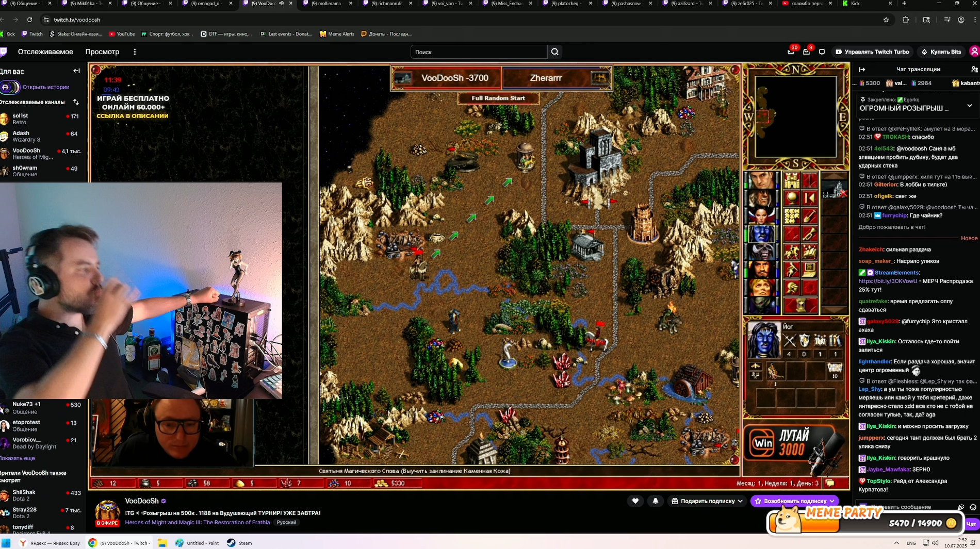The height and width of the screenshot is (549, 980).
Task: Click VooDooSh channel name under the video
Action: (142, 501)
